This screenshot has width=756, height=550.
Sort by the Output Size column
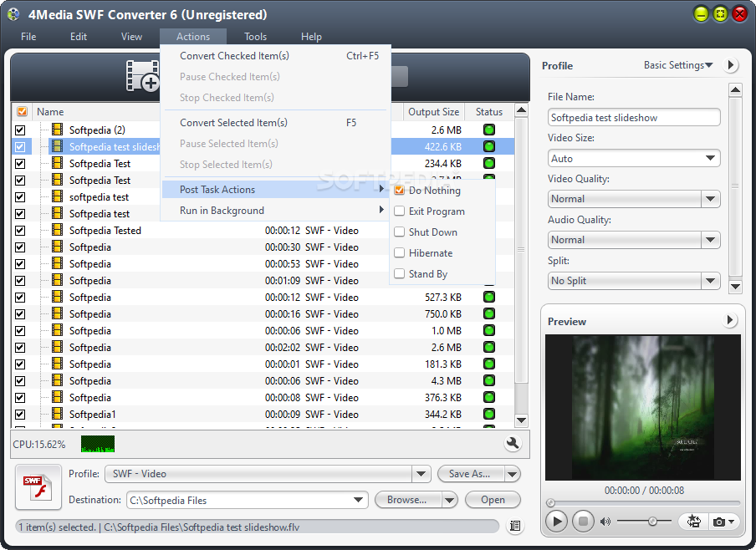433,111
